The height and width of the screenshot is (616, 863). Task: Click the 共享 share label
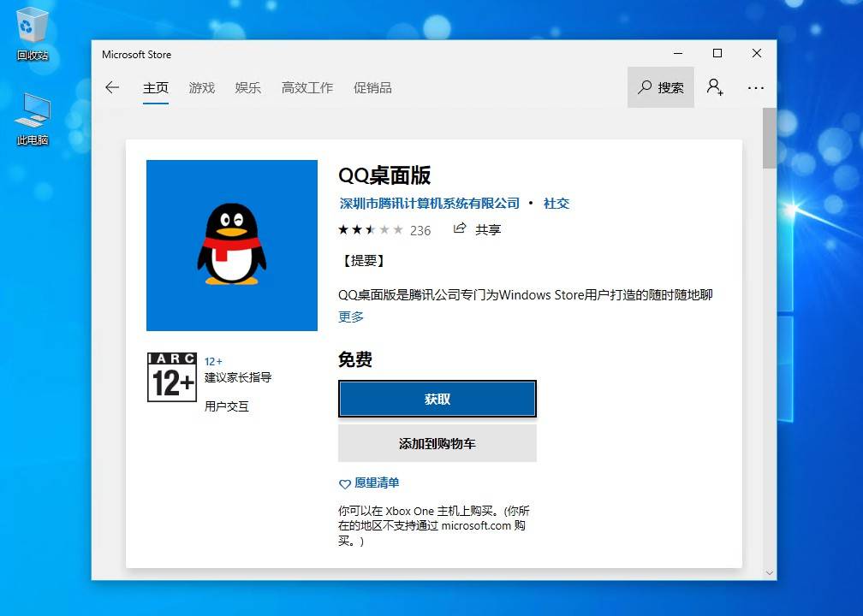point(488,229)
